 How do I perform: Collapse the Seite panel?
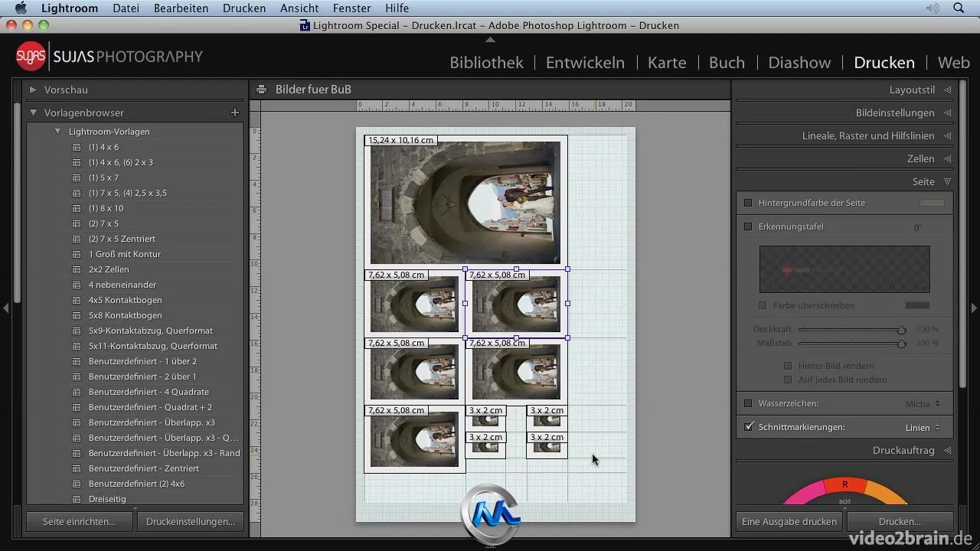947,181
